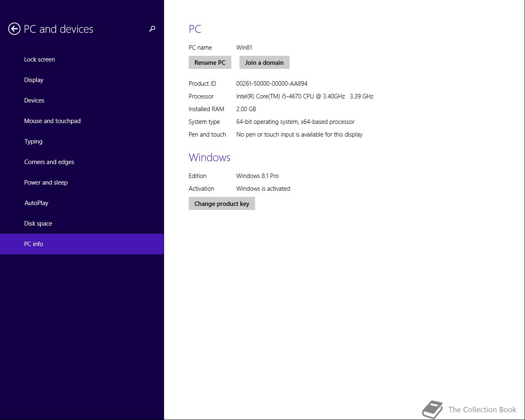Click the Installed RAM label
525x420 pixels.
[x=206, y=109]
